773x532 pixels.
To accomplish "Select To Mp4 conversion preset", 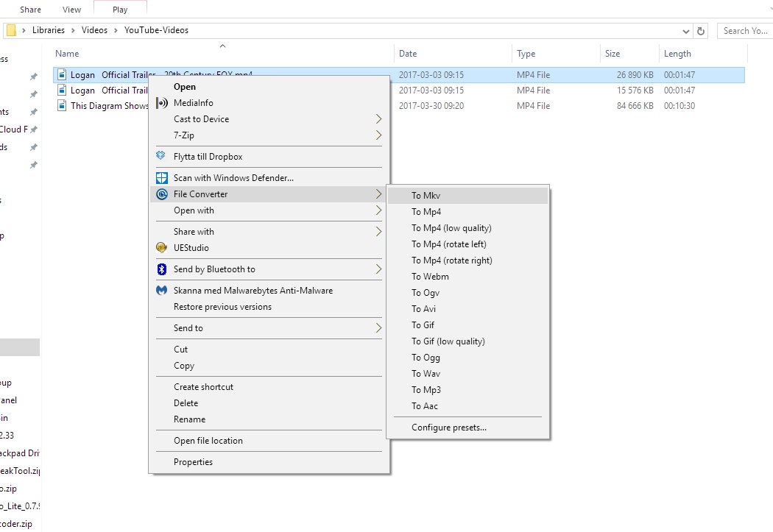I will click(467, 212).
